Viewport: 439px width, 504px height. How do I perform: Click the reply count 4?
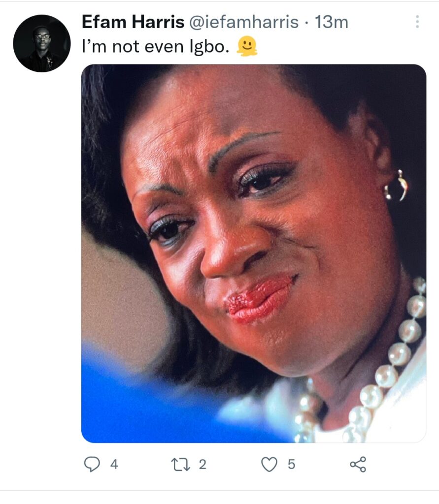(114, 465)
